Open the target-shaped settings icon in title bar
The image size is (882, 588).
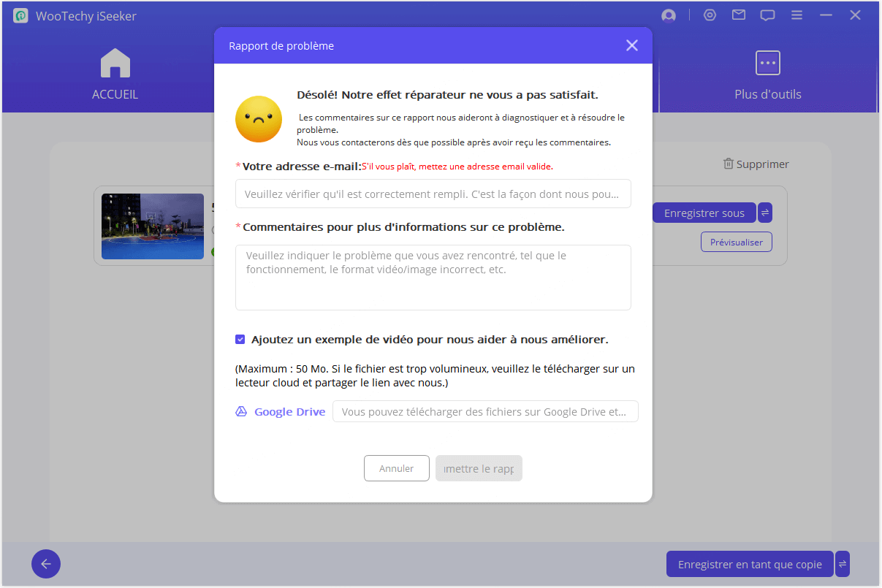[x=710, y=15]
